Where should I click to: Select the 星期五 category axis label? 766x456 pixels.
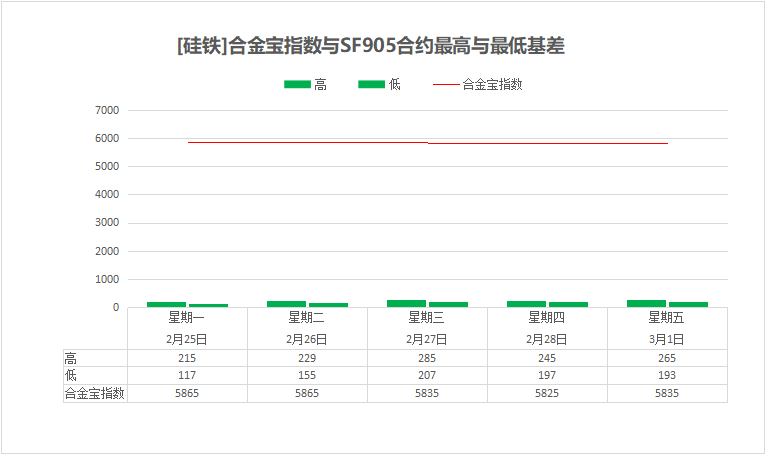(667, 318)
